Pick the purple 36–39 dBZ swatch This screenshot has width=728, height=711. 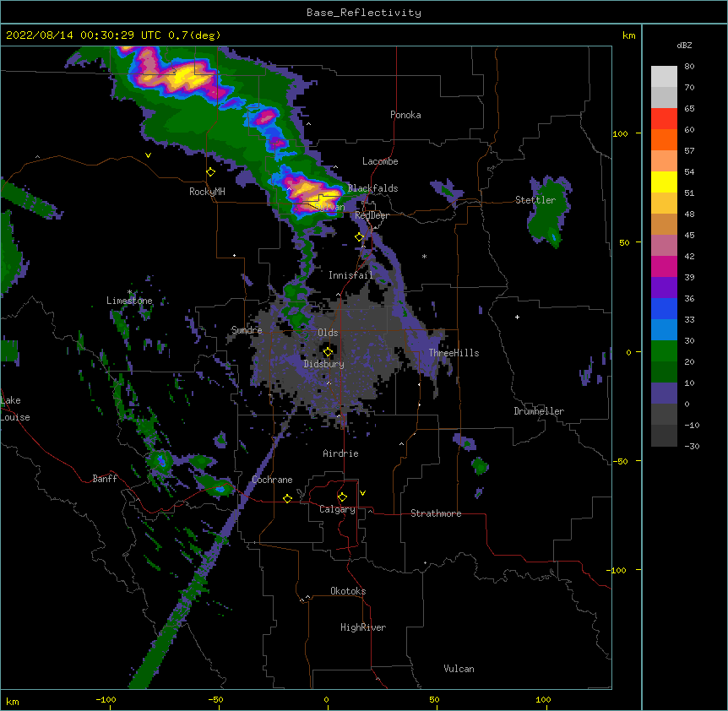(x=664, y=288)
